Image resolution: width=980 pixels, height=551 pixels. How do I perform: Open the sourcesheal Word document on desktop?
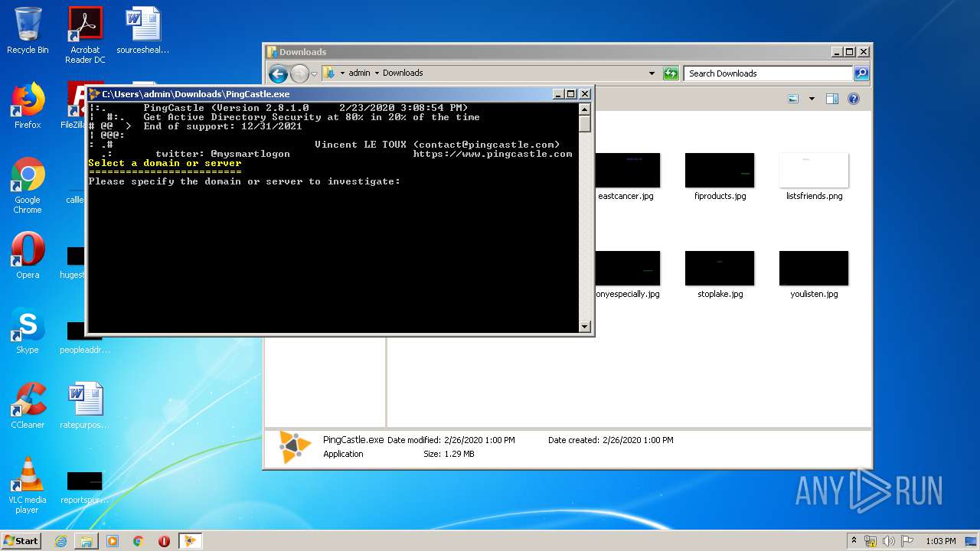(x=143, y=31)
